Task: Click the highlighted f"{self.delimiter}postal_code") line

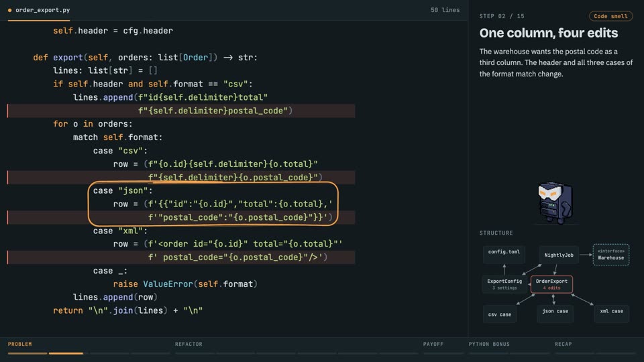Action: (x=181, y=111)
